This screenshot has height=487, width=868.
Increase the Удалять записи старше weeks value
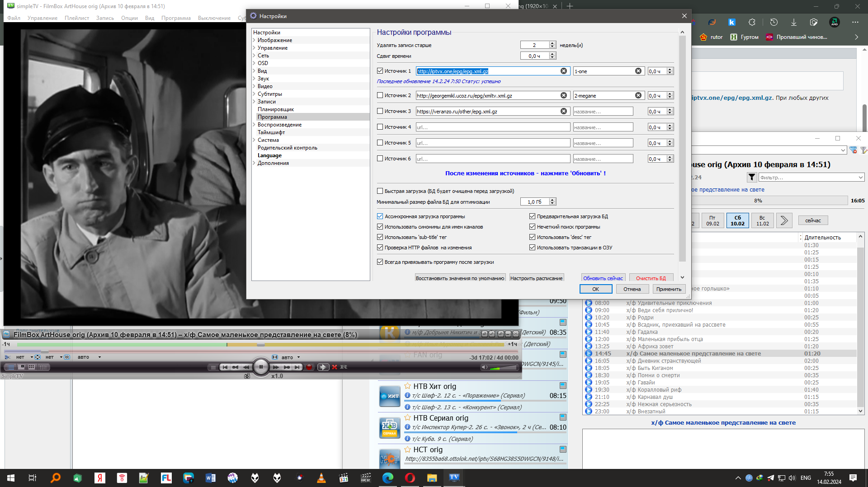click(x=552, y=43)
